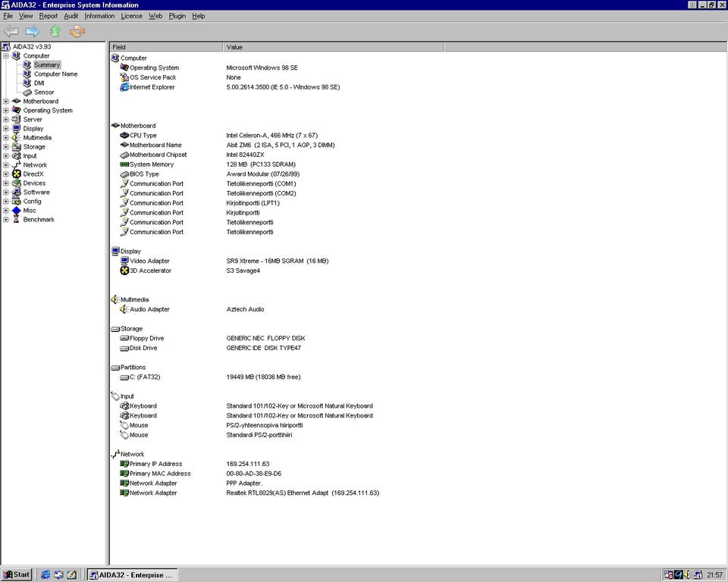Click the Storage icon in the tree
This screenshot has width=728, height=582.
point(16,147)
